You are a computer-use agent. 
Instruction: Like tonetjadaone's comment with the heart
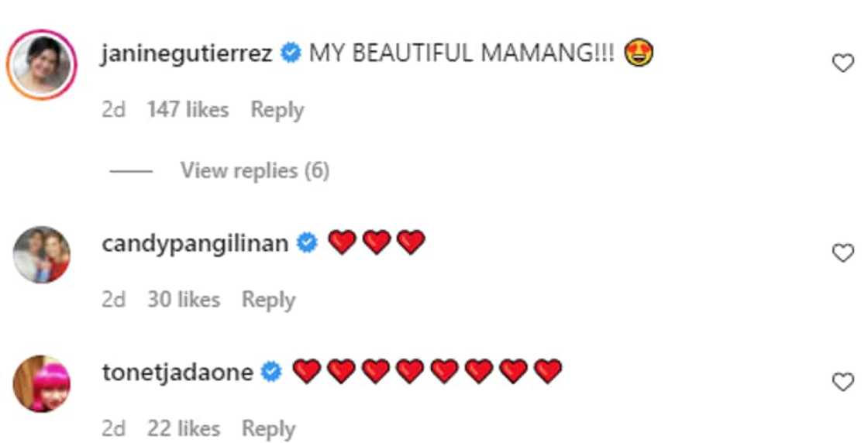842,382
